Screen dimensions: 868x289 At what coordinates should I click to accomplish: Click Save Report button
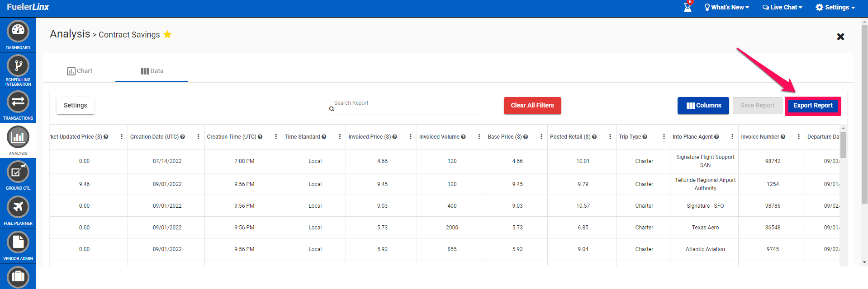point(757,106)
